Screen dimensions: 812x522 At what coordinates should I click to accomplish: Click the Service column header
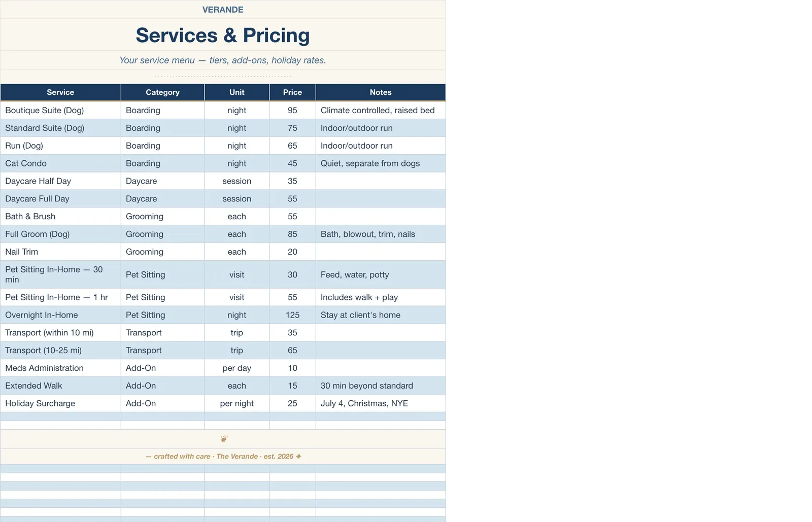[60, 92]
